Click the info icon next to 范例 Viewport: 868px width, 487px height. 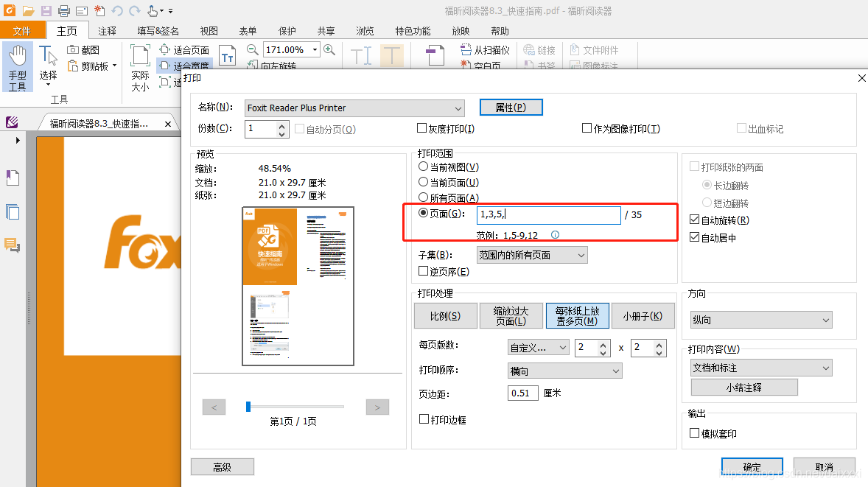click(556, 234)
